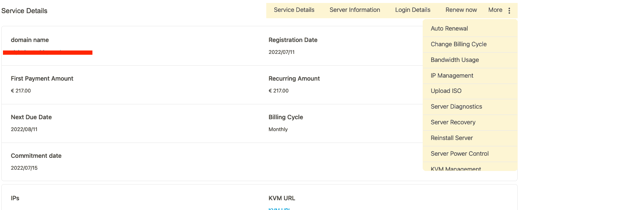Click the Billing Cycle Monthly value
This screenshot has width=644, height=210.
[x=278, y=129]
